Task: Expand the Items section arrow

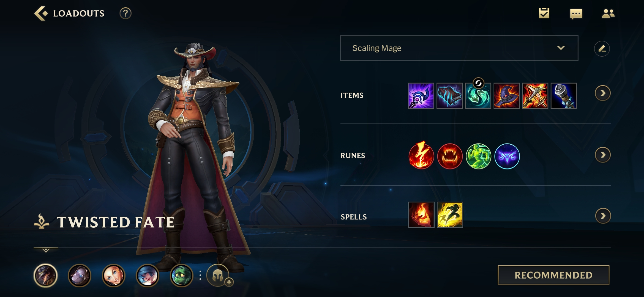Action: pyautogui.click(x=602, y=94)
